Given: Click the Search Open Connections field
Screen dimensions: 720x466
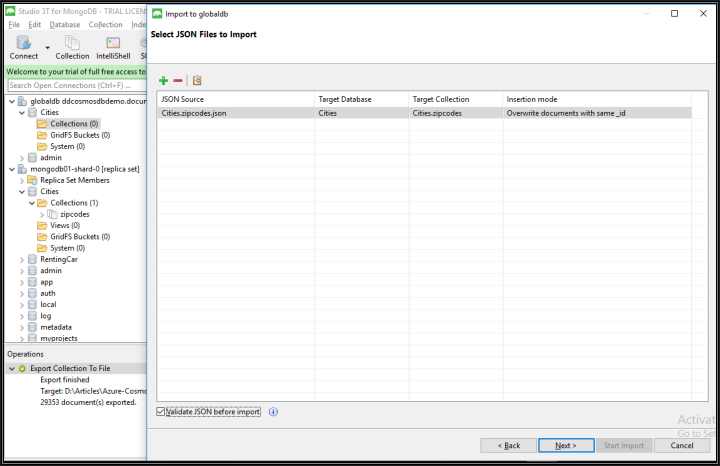Looking at the screenshot, I should click(77, 85).
